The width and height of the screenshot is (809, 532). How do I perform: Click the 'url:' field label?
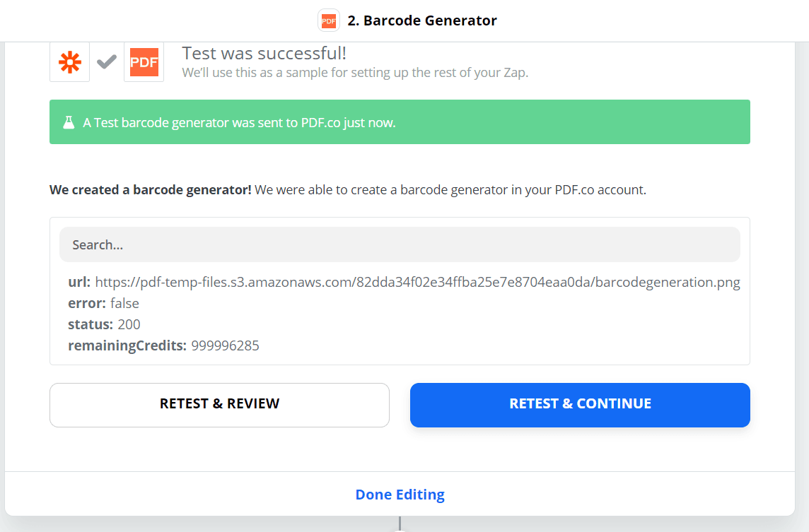79,282
